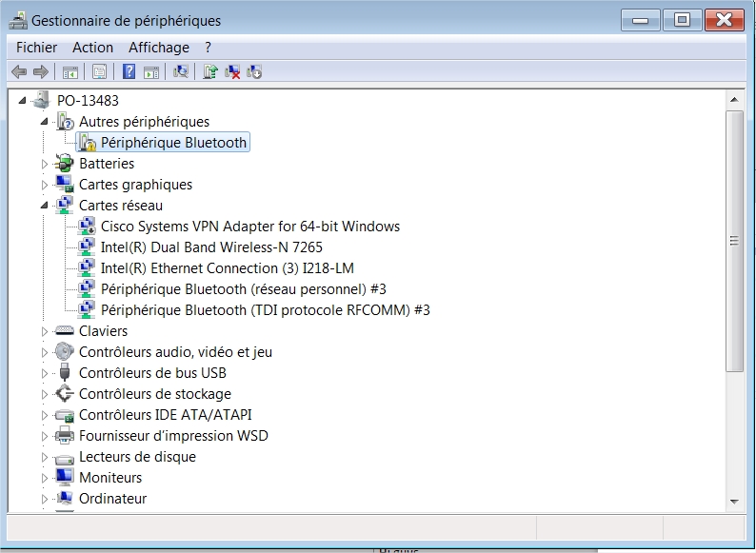The height and width of the screenshot is (553, 756).
Task: Click the Ordinateur category icon
Action: 64,498
